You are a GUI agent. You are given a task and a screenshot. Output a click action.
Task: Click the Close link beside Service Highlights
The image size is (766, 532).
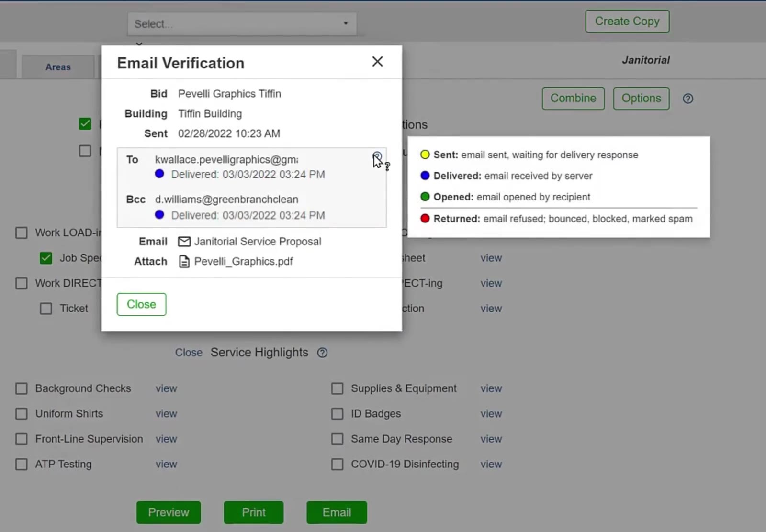tap(189, 353)
